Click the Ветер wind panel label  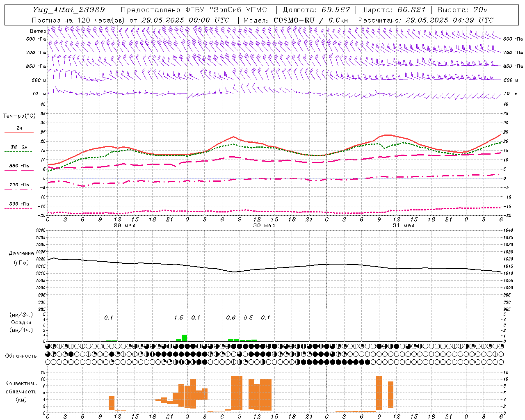click(x=38, y=31)
